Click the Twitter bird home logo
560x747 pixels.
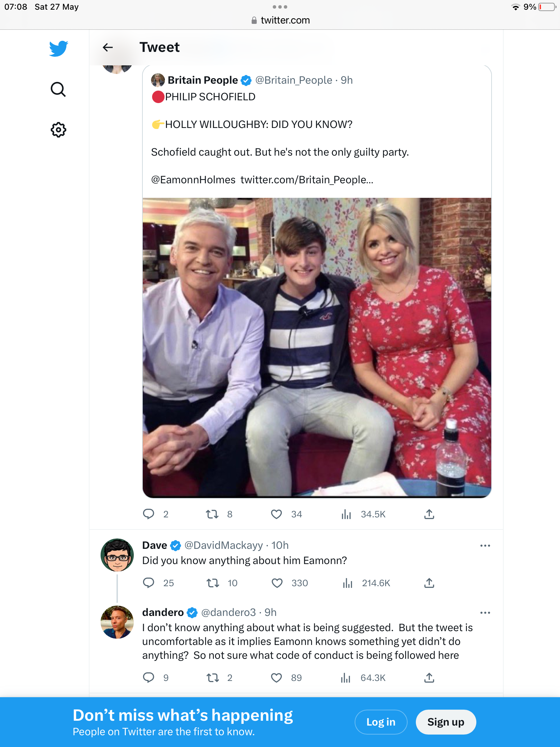coord(58,48)
